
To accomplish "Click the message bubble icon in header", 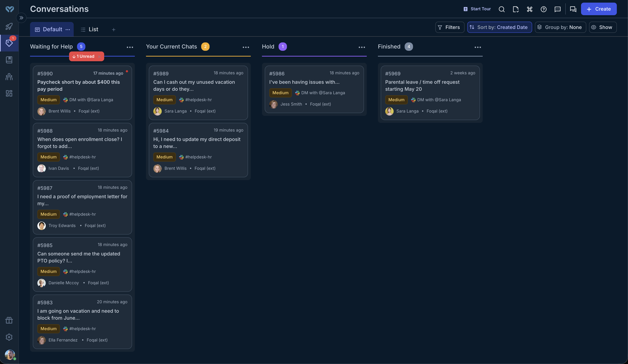I will (x=557, y=9).
